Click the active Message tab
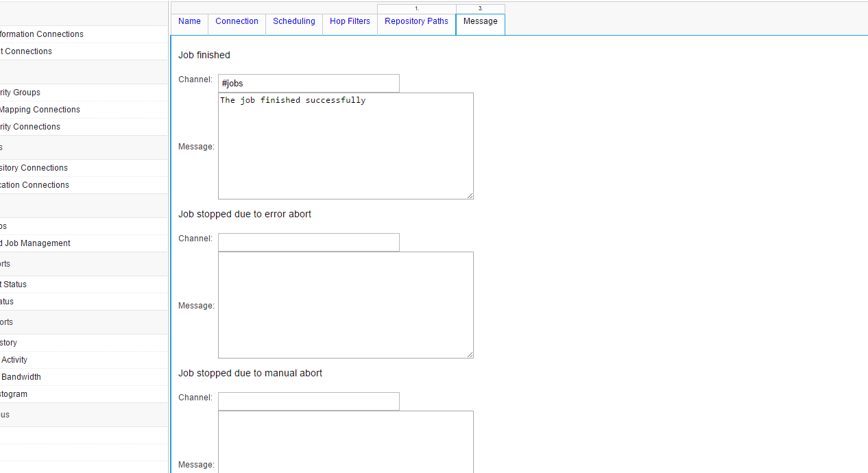Image resolution: width=868 pixels, height=473 pixels. (x=480, y=21)
